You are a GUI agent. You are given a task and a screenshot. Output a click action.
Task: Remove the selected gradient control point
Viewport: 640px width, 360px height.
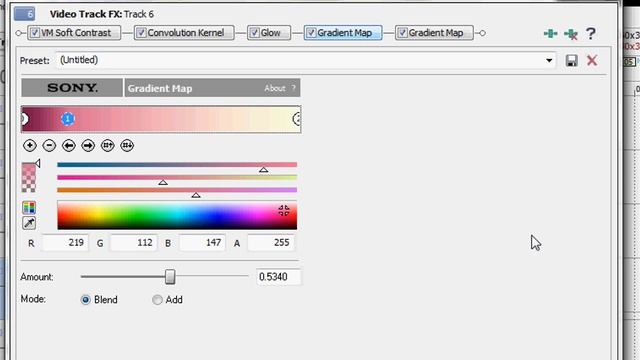49,145
